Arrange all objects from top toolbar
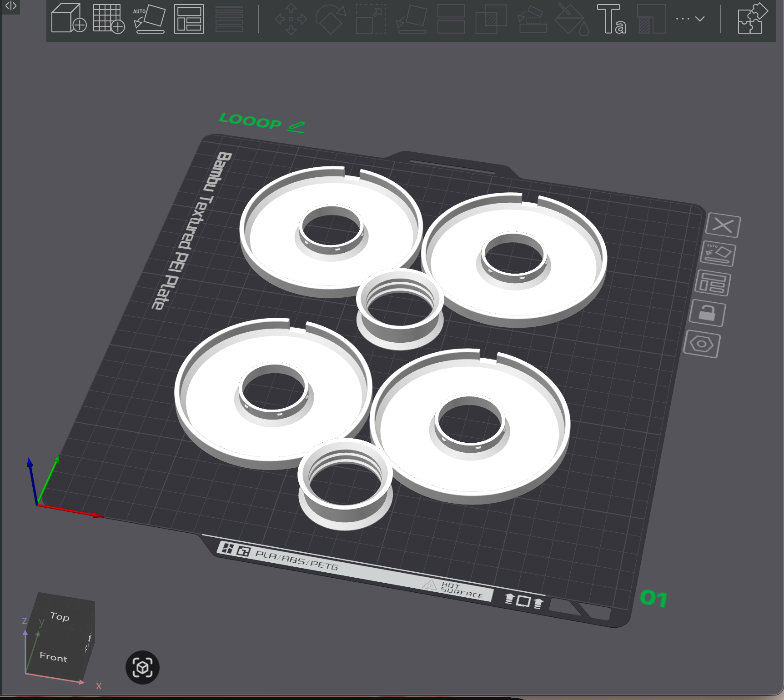 point(189,19)
